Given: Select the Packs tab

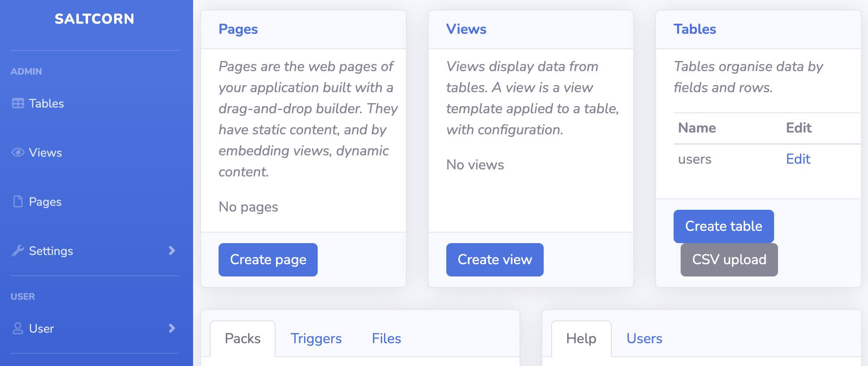Looking at the screenshot, I should [x=243, y=339].
